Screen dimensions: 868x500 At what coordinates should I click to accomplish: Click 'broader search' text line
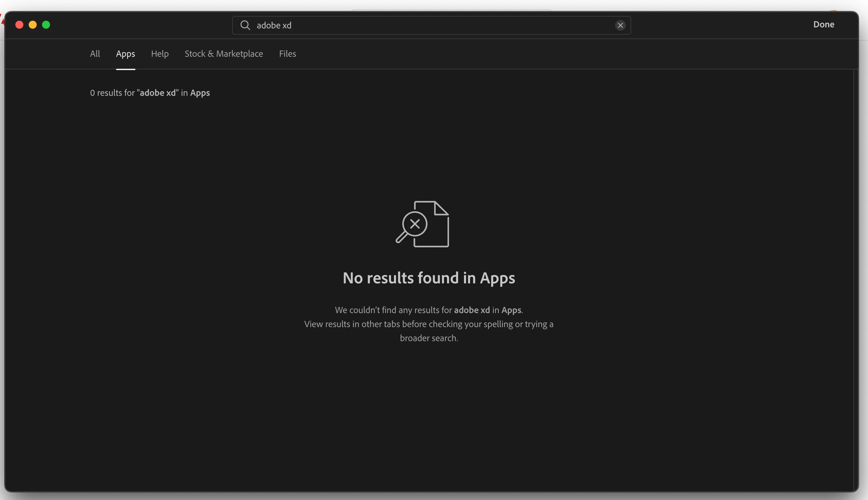[x=429, y=338]
